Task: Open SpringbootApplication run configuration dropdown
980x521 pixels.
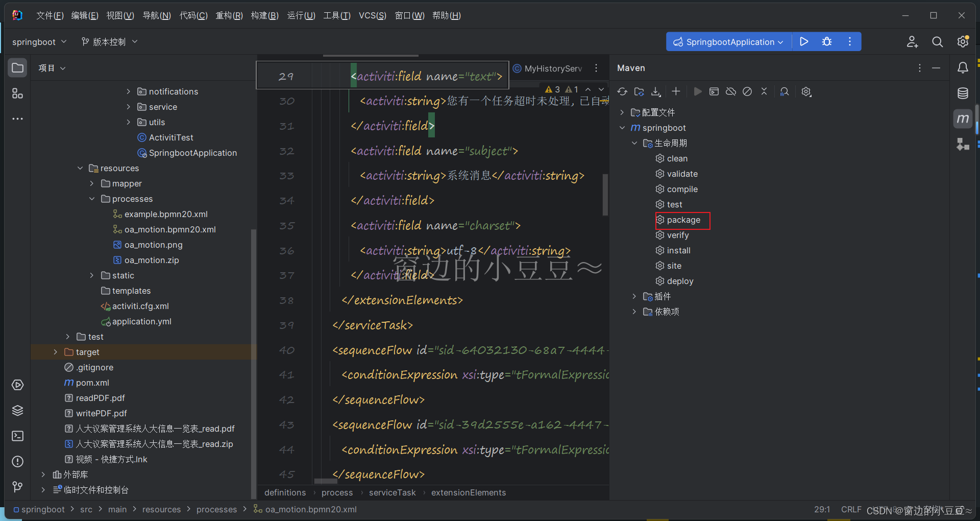Action: pyautogui.click(x=729, y=42)
